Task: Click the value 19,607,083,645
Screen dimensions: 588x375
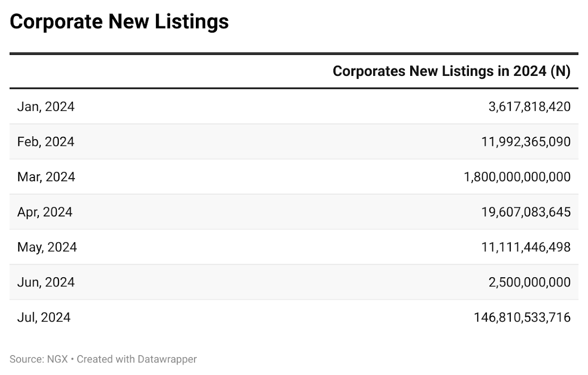Action: tap(526, 212)
